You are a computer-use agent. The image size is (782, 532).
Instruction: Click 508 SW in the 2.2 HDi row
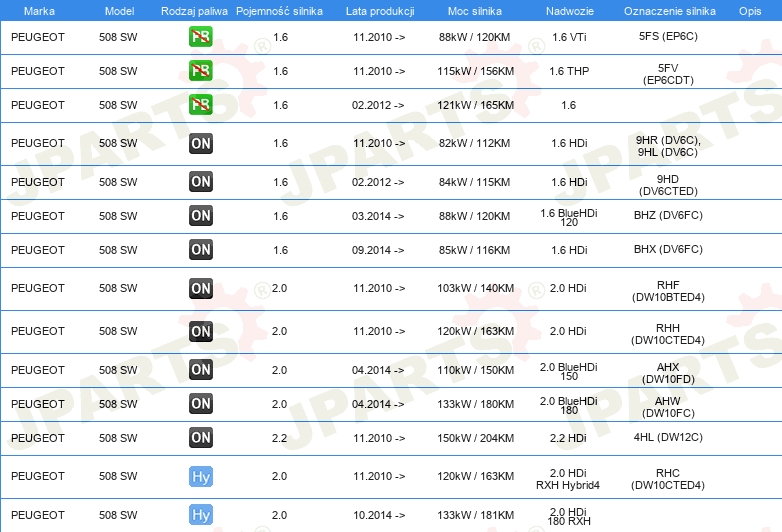(118, 438)
